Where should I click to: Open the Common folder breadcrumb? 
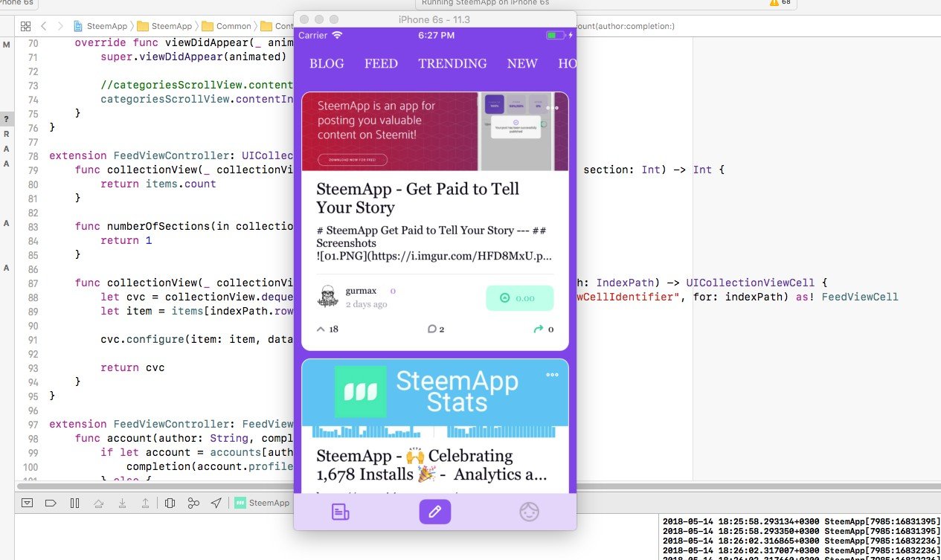click(227, 26)
